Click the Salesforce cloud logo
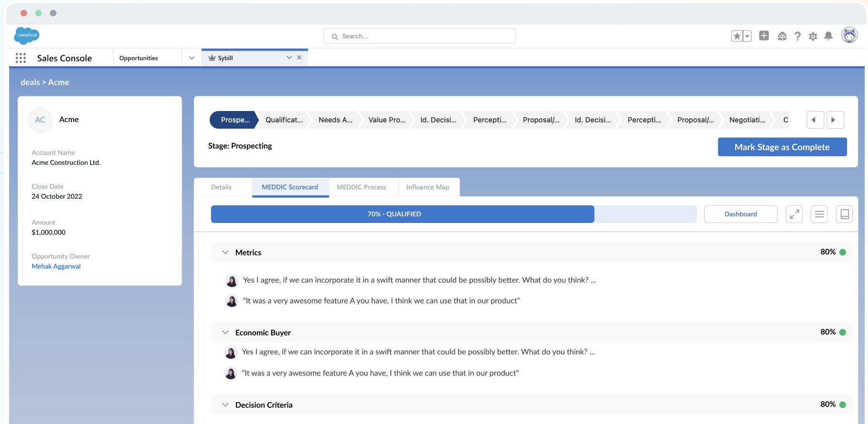The height and width of the screenshot is (424, 868). [27, 36]
